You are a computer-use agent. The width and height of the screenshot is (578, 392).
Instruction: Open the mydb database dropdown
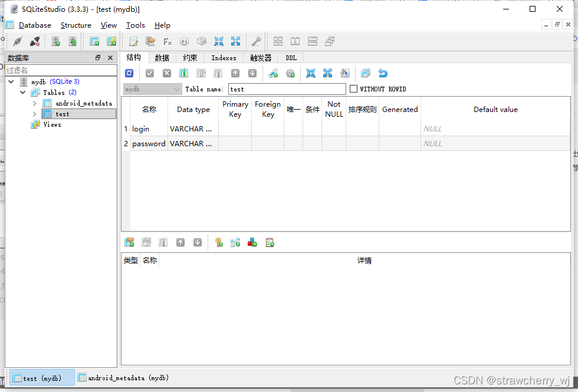click(152, 89)
